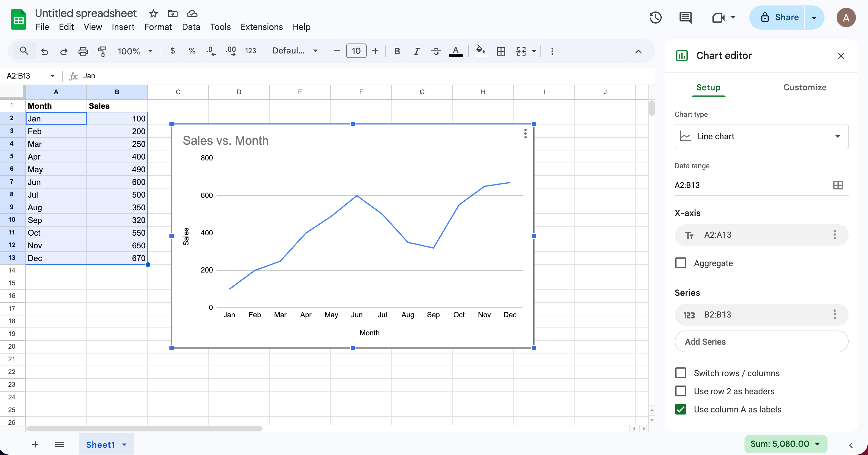
Task: Enable the Aggregate checkbox
Action: tap(680, 263)
